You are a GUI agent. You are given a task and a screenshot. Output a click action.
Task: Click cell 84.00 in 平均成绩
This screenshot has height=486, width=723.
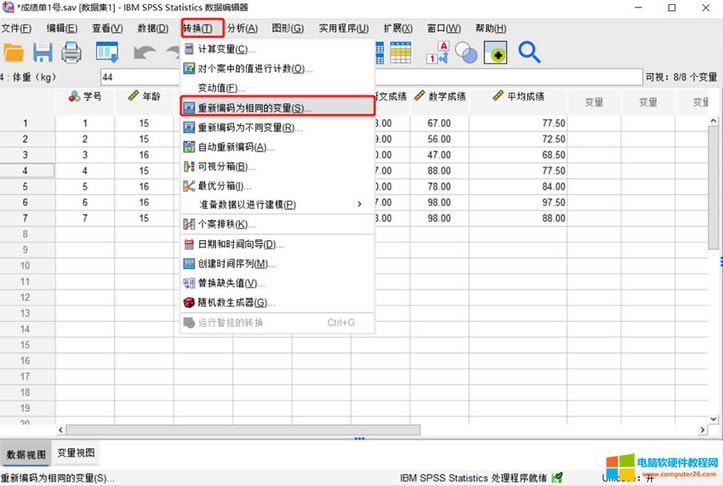518,186
